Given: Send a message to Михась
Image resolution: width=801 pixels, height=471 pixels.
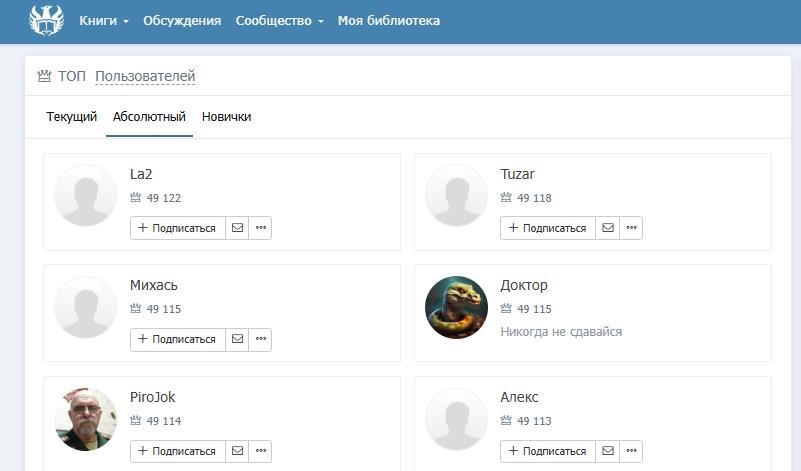Looking at the screenshot, I should click(237, 339).
